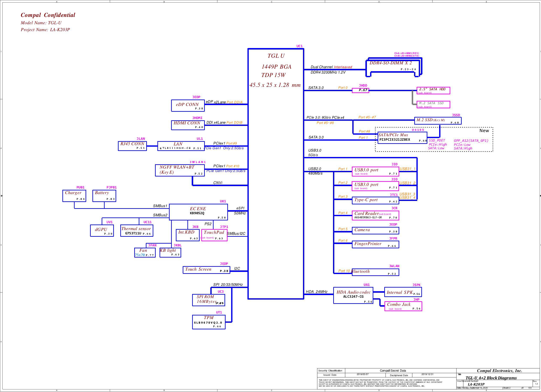Click the TPM SLB9670VQ2.0 block

[x=208, y=322]
